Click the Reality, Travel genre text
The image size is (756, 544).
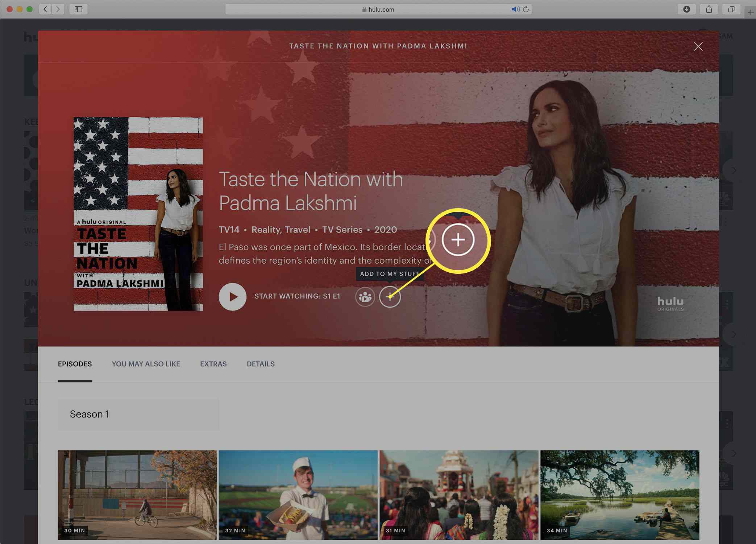281,230
